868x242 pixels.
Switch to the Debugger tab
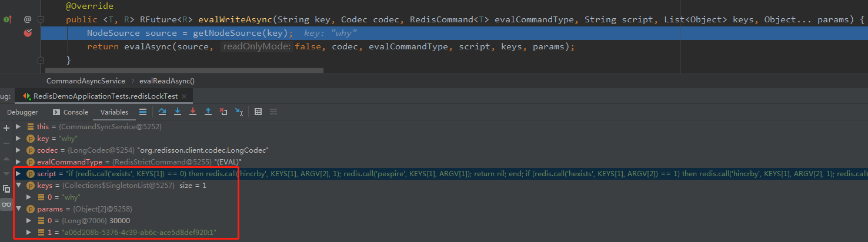(x=22, y=112)
